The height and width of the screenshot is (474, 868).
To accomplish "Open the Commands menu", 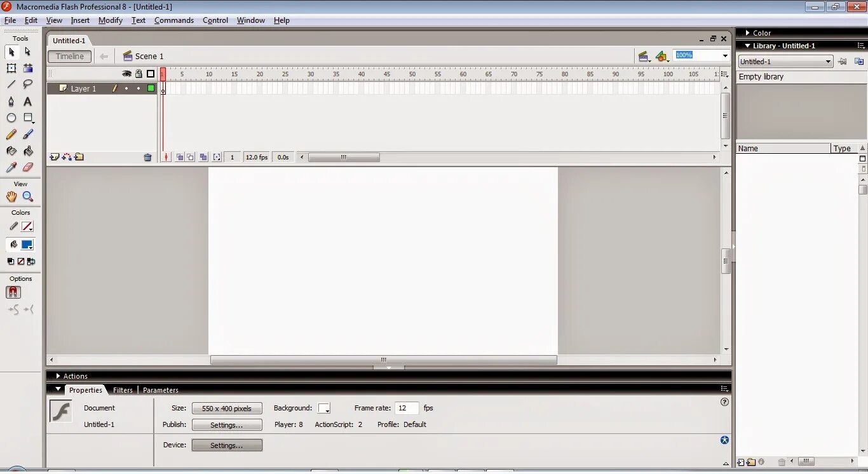I will tap(174, 20).
